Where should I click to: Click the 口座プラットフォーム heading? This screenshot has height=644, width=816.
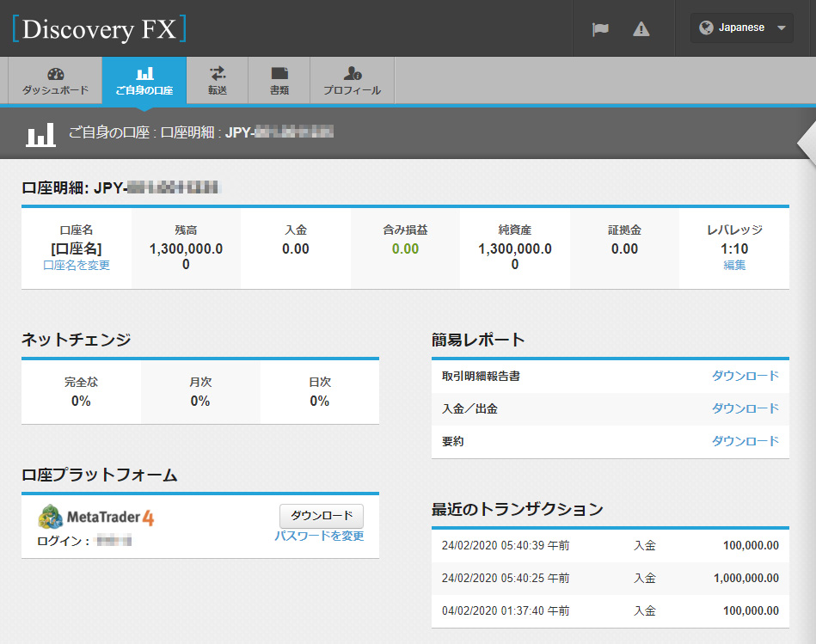coord(100,475)
